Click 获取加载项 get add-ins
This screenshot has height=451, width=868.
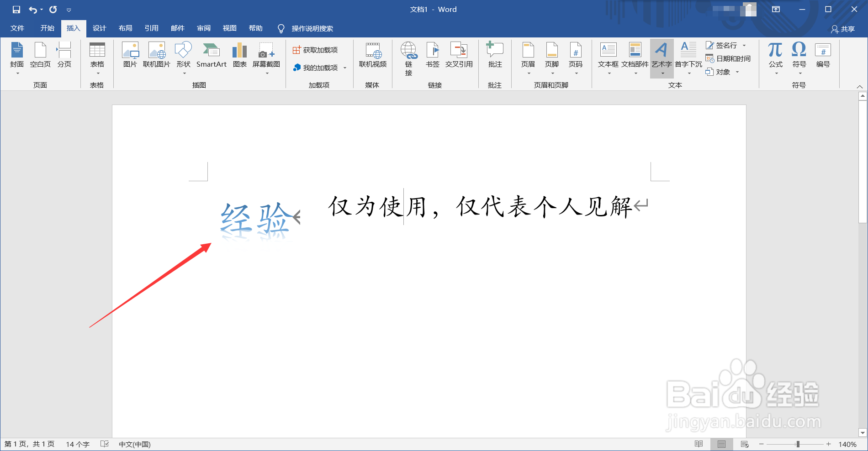315,50
